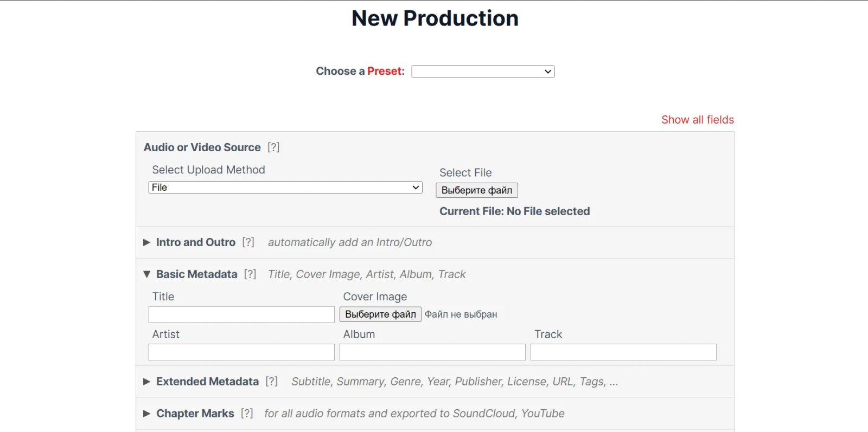868x432 pixels.
Task: Click the Show all fields link
Action: tap(697, 120)
